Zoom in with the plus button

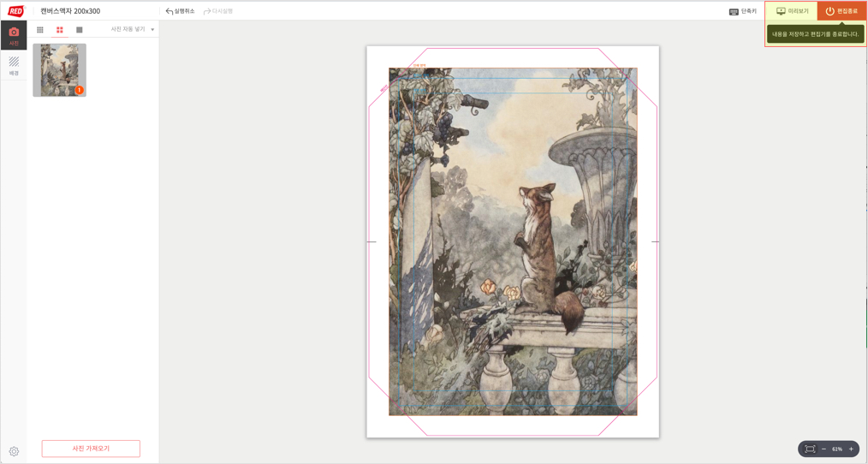(851, 449)
